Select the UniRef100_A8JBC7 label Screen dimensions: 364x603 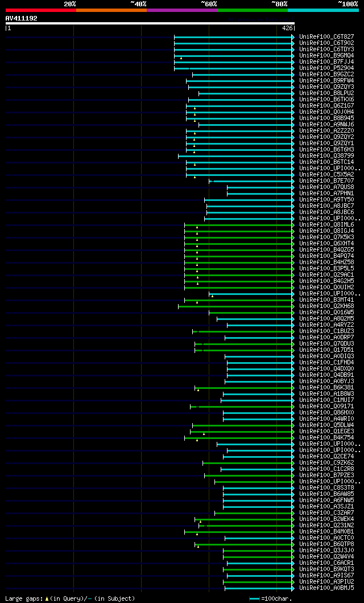[327, 206]
